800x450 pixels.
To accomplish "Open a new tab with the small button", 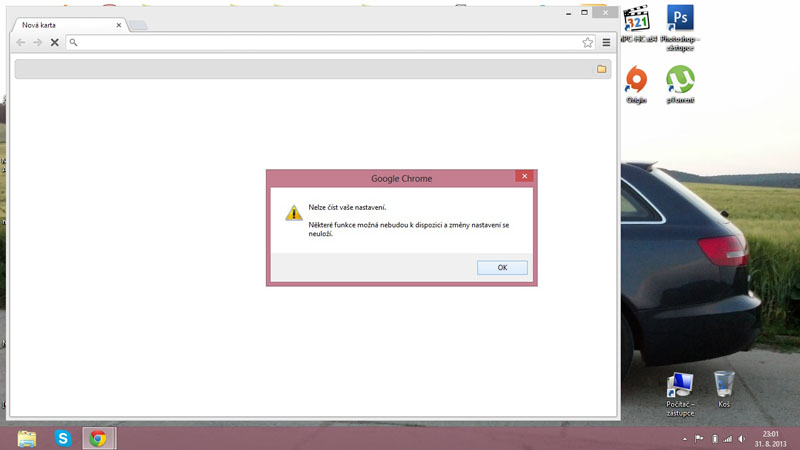I will [x=138, y=25].
